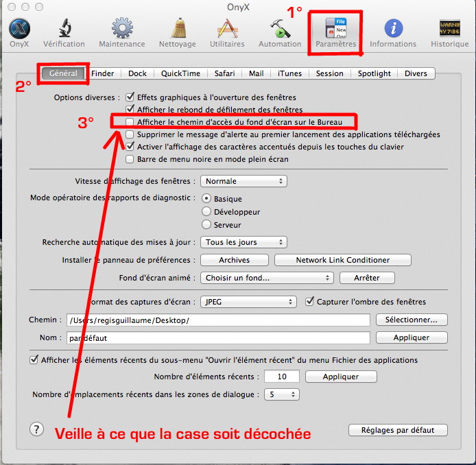Switch to the Session tab
This screenshot has width=476, height=465.
(330, 73)
